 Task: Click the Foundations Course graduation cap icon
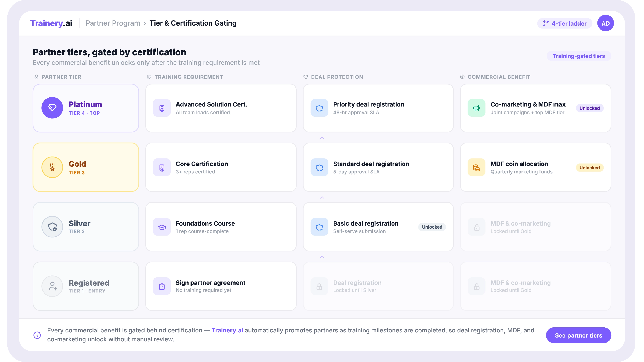(x=162, y=227)
